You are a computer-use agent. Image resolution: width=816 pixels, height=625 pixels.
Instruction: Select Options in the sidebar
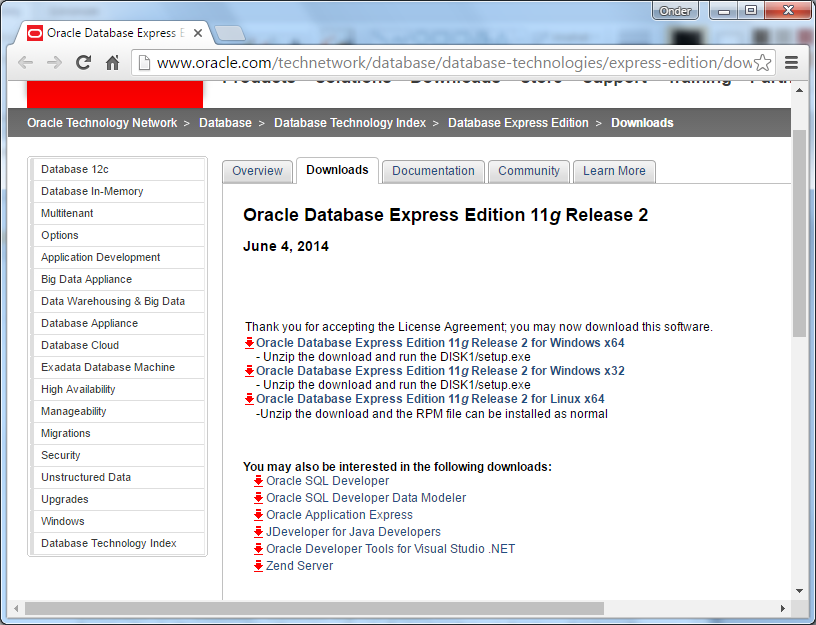tap(119, 235)
